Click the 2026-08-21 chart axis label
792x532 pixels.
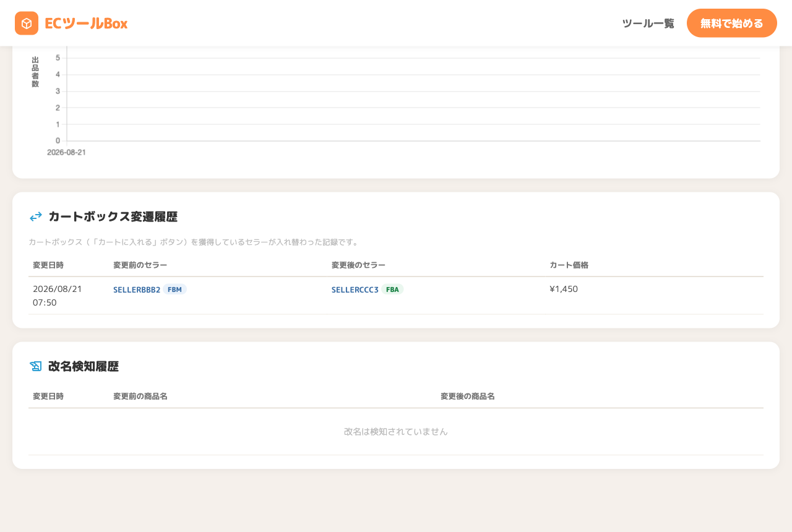[x=67, y=152]
